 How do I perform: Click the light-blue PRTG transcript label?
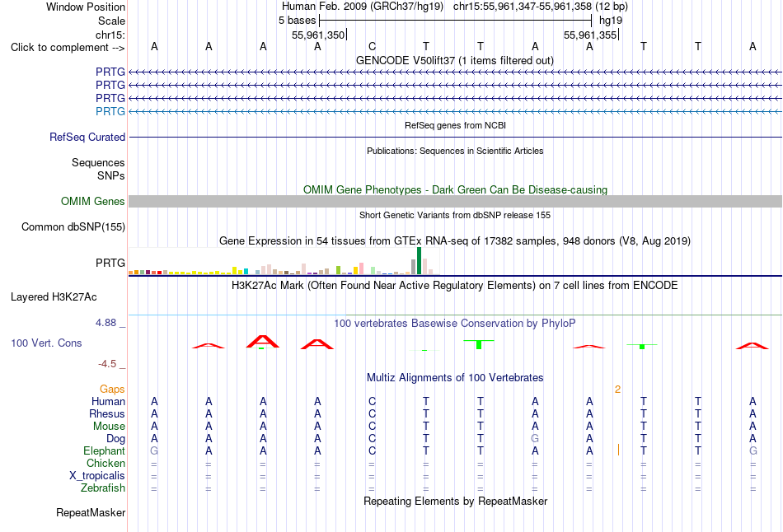pyautogui.click(x=110, y=111)
